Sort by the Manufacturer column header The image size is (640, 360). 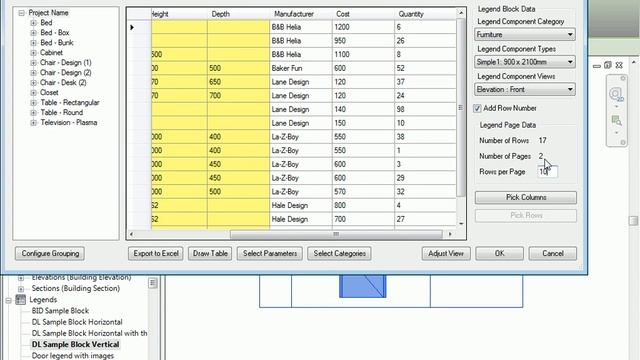[x=301, y=14]
